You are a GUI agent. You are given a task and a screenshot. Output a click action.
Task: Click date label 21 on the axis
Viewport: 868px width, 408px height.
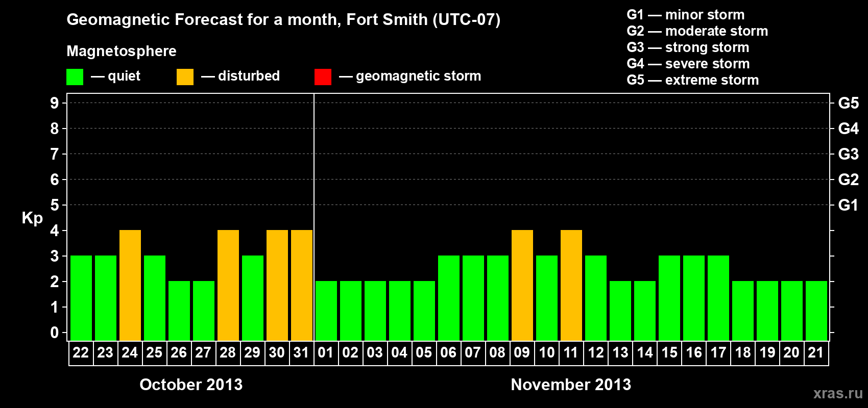click(x=816, y=353)
